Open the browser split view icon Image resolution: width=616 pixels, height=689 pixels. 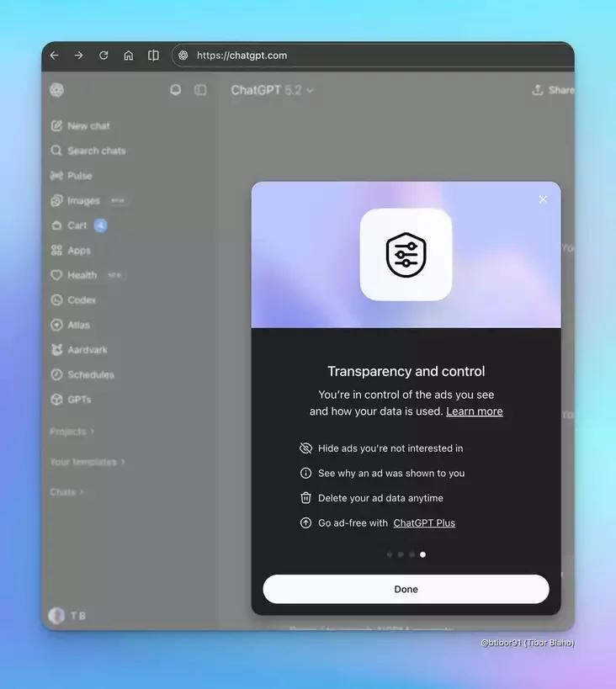pyautogui.click(x=153, y=56)
